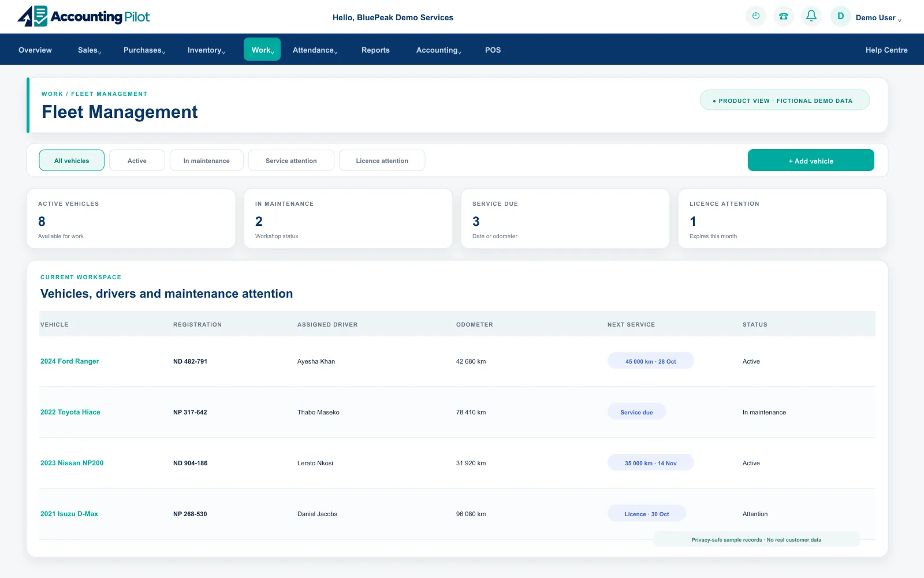
Task: Filter by Active vehicles
Action: (x=137, y=161)
